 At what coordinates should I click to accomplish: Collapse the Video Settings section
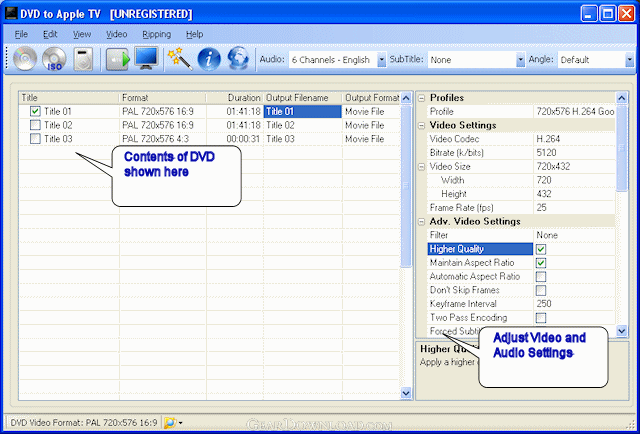[x=422, y=125]
